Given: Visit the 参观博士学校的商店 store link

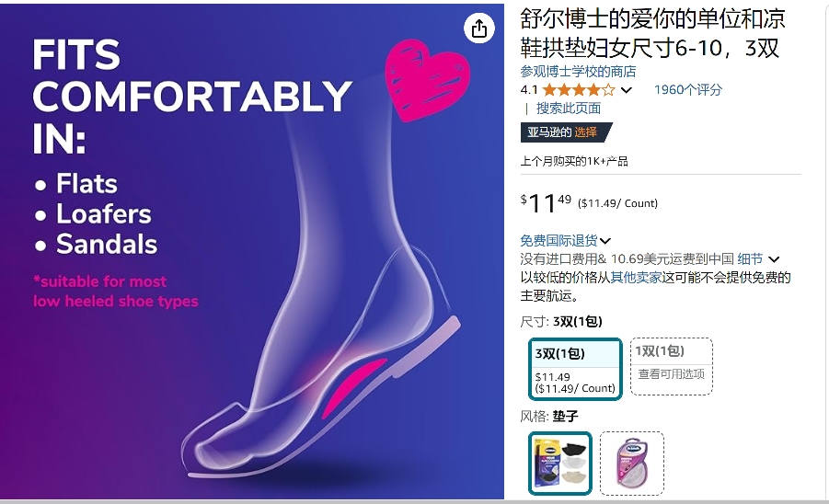Looking at the screenshot, I should (x=578, y=72).
